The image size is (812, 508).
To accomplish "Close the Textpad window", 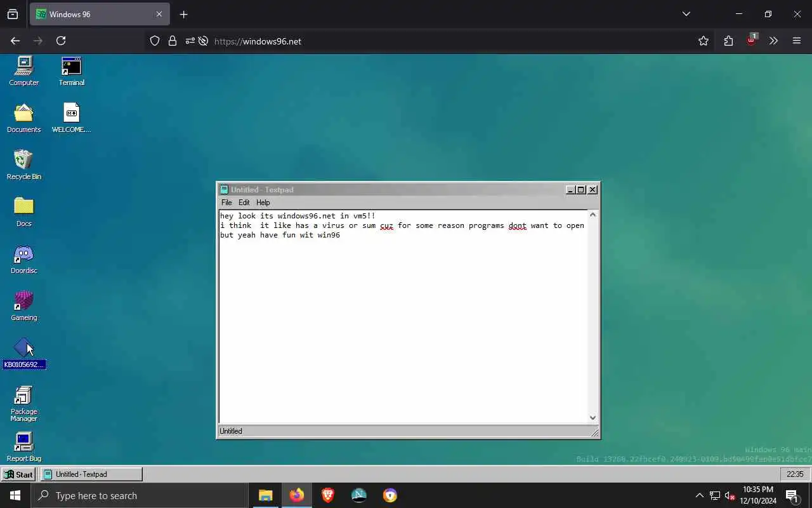I will coord(593,190).
